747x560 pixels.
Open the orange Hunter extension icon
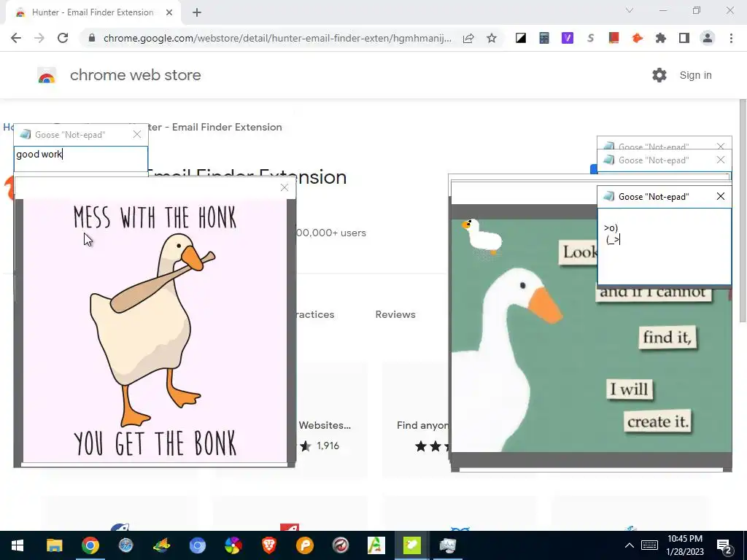(x=637, y=38)
